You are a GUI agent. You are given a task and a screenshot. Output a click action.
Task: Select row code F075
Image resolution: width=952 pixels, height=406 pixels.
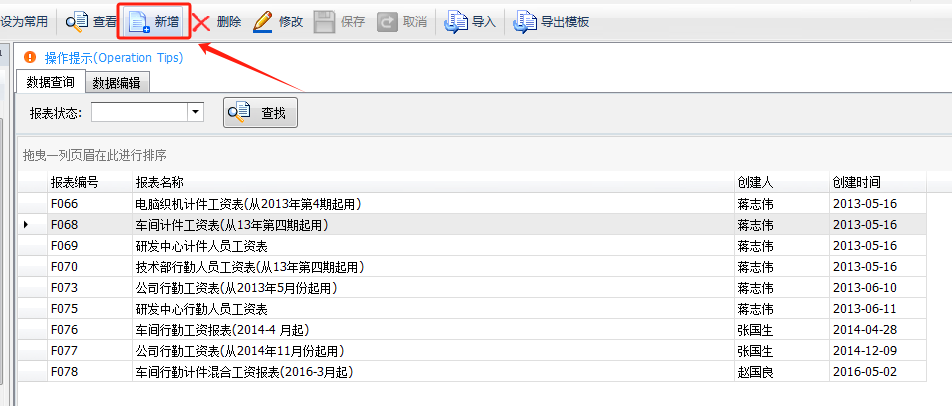[x=64, y=309]
